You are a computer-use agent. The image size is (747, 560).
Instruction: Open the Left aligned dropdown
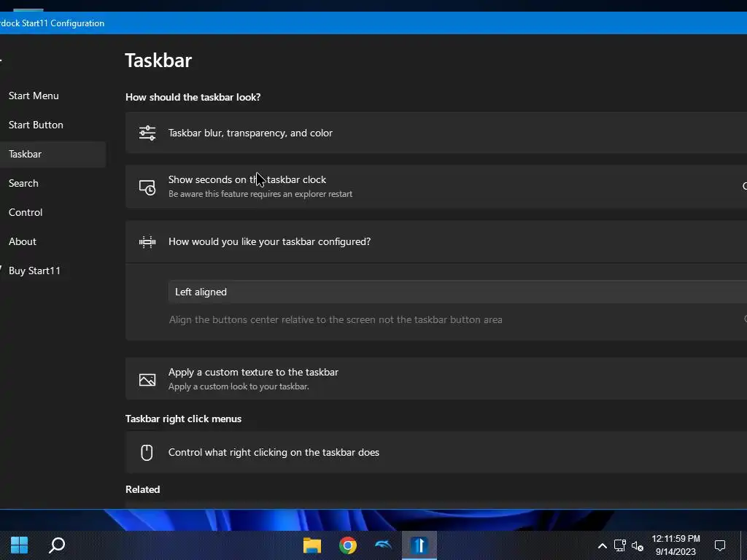[457, 292]
